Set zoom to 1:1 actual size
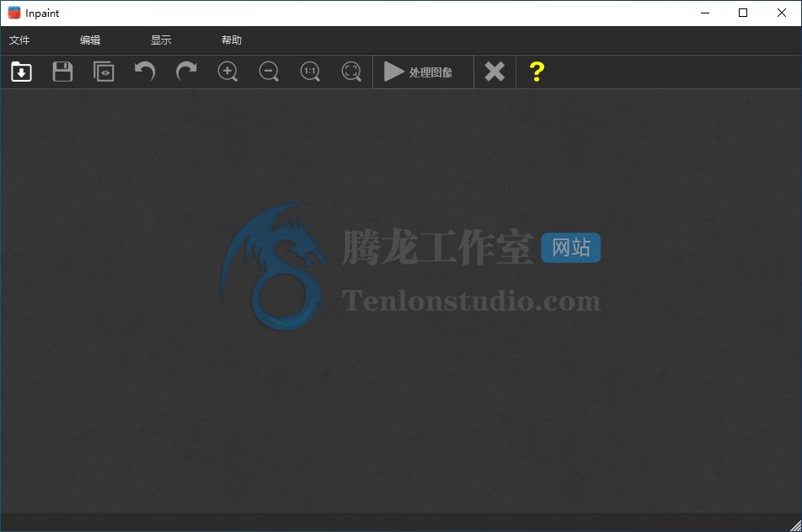Screen dimensions: 802x532 point(310,72)
